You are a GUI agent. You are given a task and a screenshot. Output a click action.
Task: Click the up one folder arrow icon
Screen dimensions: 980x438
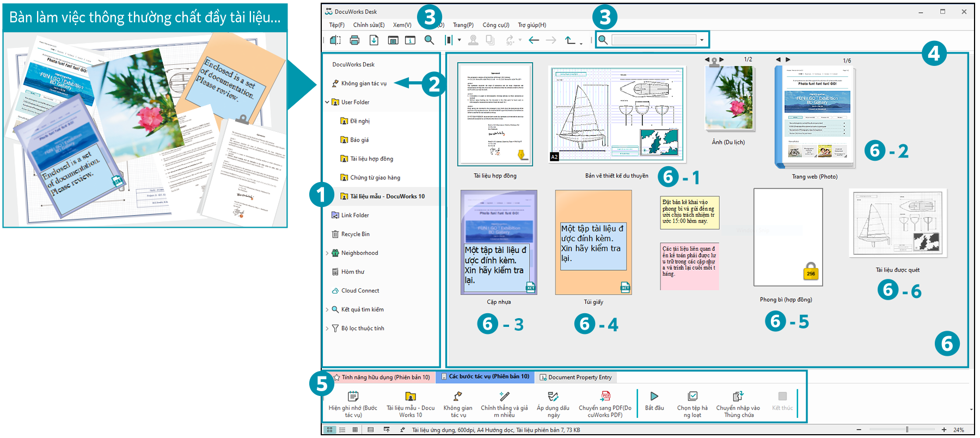point(570,40)
